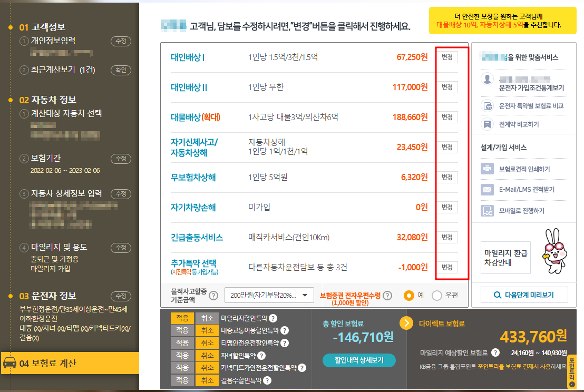Enable 적용 on 자녀할인특약
This screenshot has width=584, height=392.
182,356
